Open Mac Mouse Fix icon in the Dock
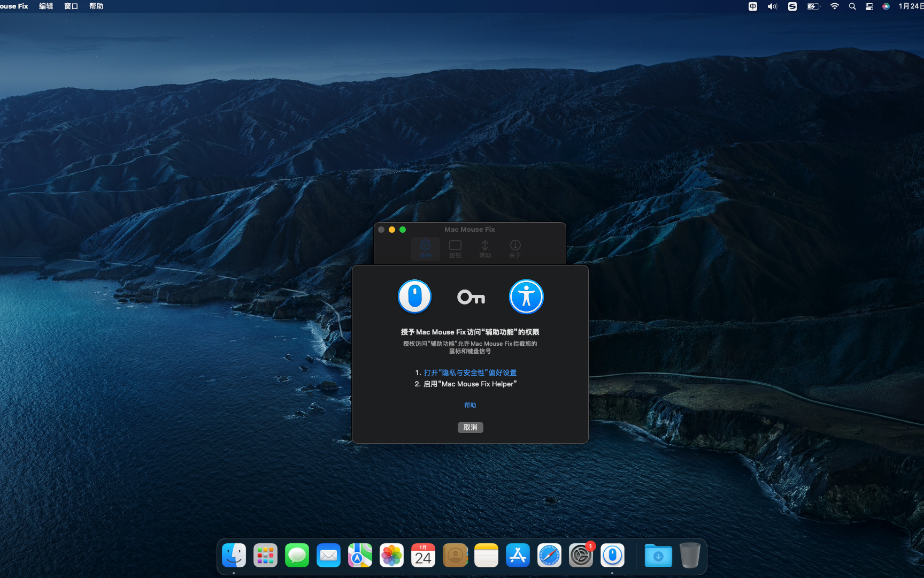This screenshot has height=578, width=924. click(612, 556)
